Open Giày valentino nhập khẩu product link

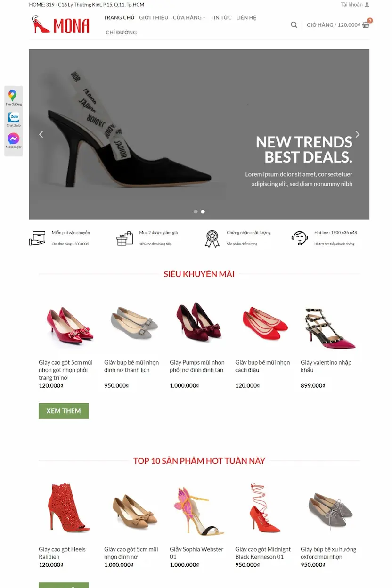pyautogui.click(x=326, y=366)
